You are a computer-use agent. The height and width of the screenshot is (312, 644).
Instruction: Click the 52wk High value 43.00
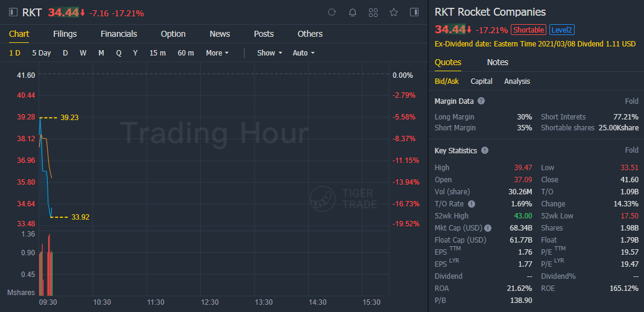point(523,216)
